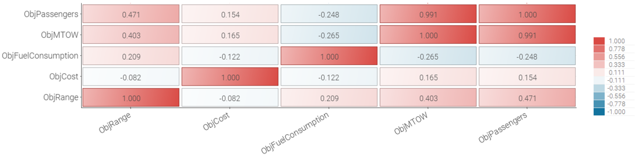Select the ObjFuelConsumption row label
The image size is (644, 156).
pos(40,56)
